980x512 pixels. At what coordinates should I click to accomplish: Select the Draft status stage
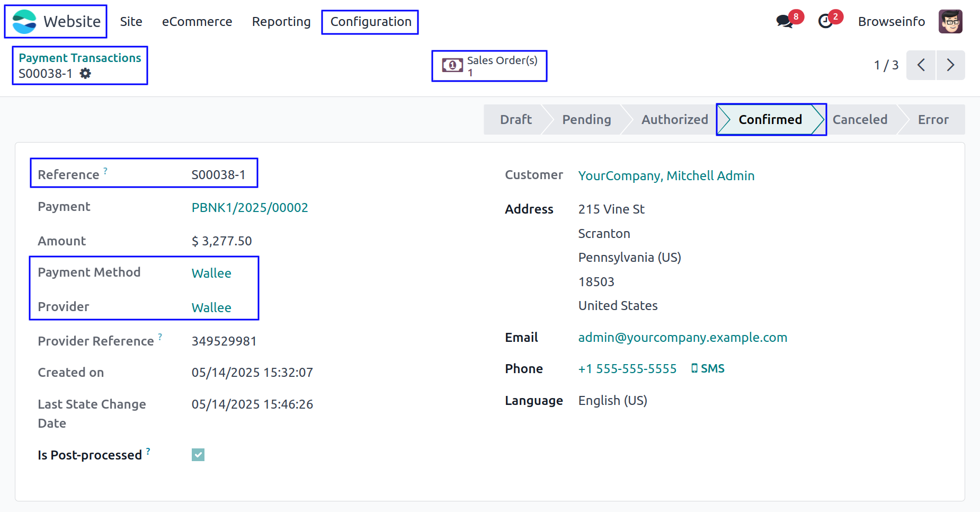pyautogui.click(x=515, y=120)
